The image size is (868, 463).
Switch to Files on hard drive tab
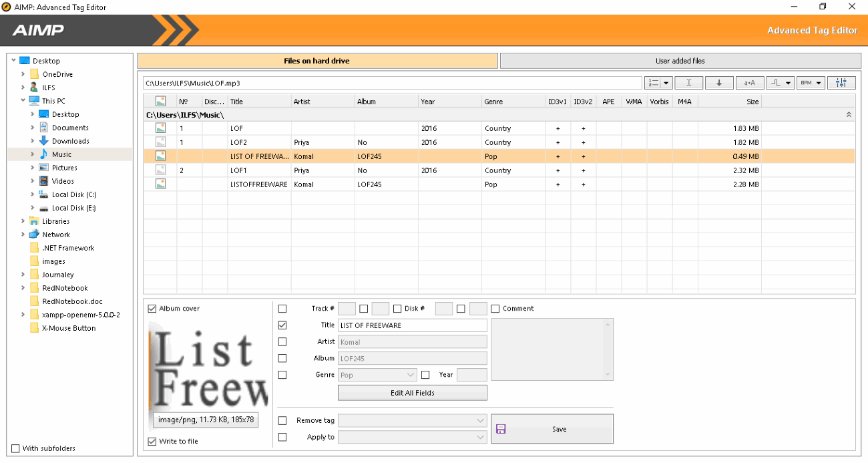(317, 61)
